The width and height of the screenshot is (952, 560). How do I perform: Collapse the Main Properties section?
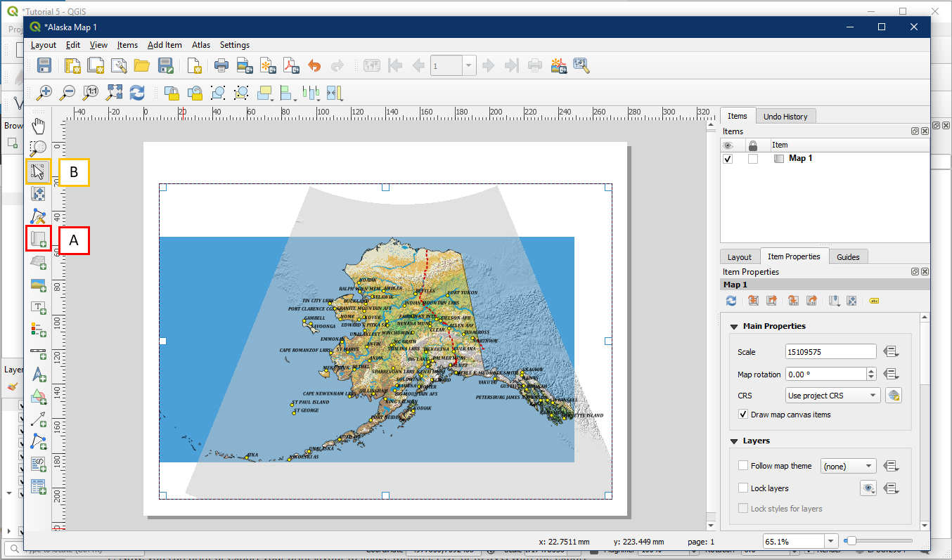point(734,326)
